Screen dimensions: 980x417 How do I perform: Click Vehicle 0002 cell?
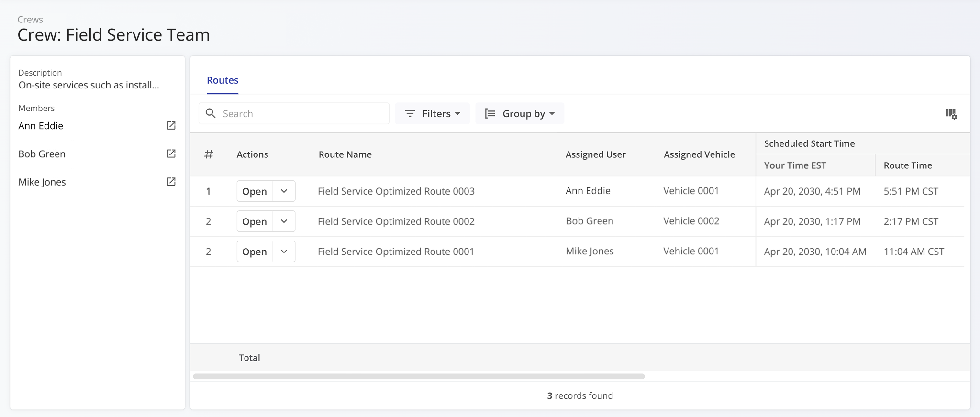(x=691, y=221)
